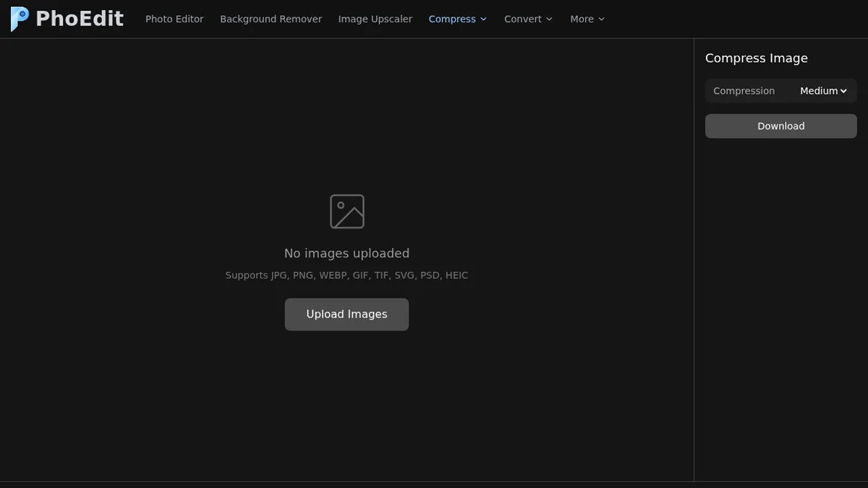
Task: Expand the Compress menu
Action: [x=458, y=19]
